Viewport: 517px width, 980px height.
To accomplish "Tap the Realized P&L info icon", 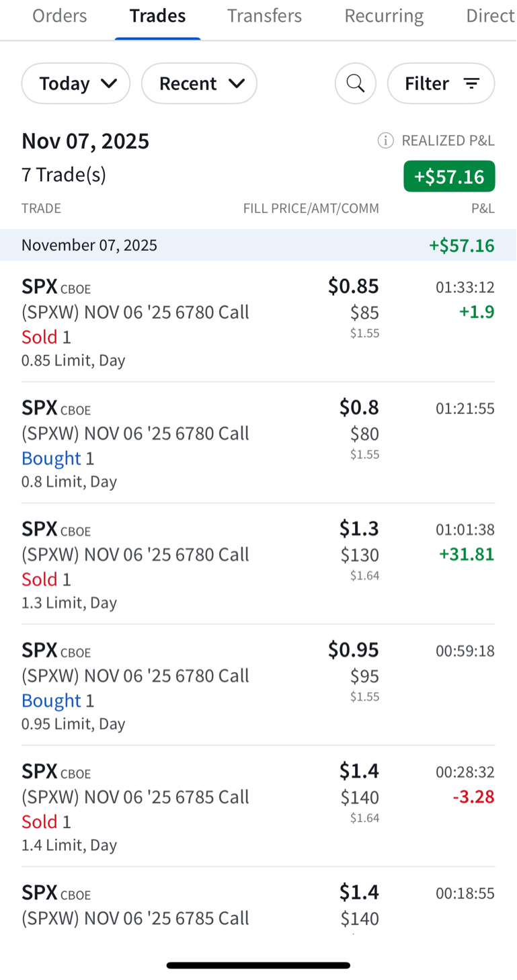I will click(x=385, y=140).
